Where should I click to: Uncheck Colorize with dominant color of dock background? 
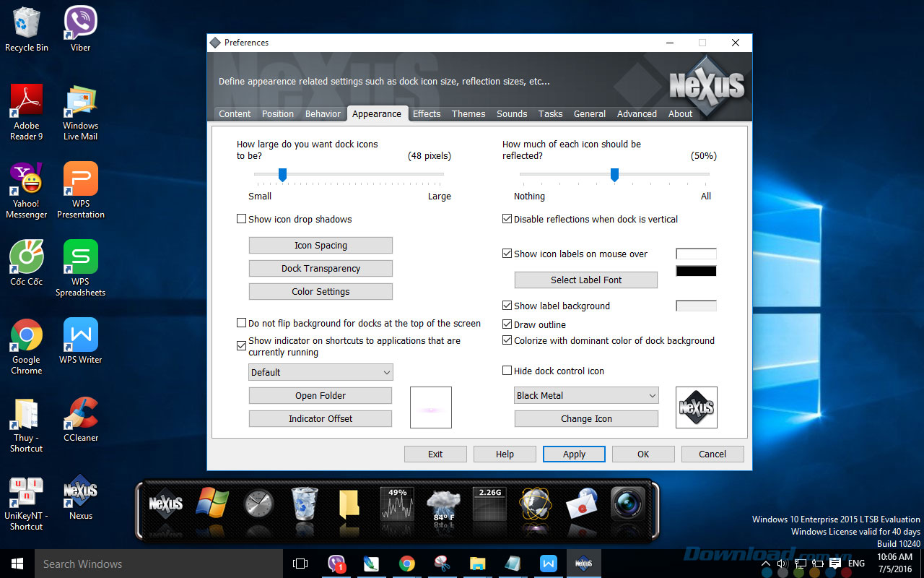point(507,340)
